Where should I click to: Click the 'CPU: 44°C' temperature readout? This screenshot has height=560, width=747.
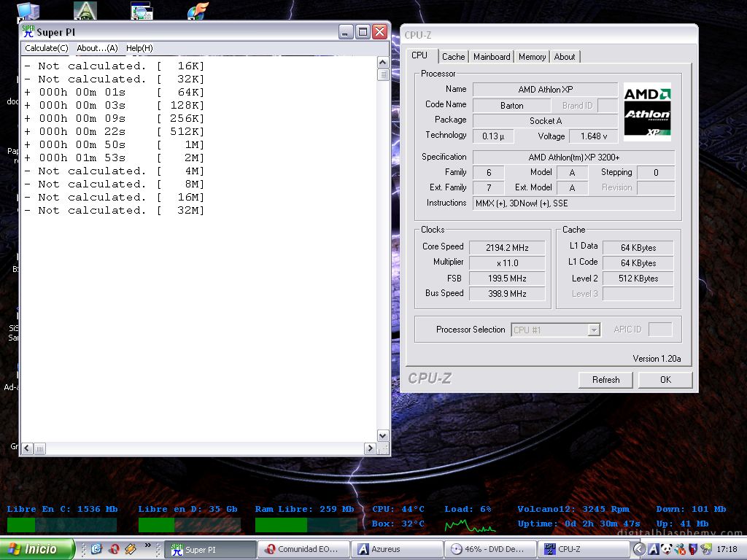398,509
